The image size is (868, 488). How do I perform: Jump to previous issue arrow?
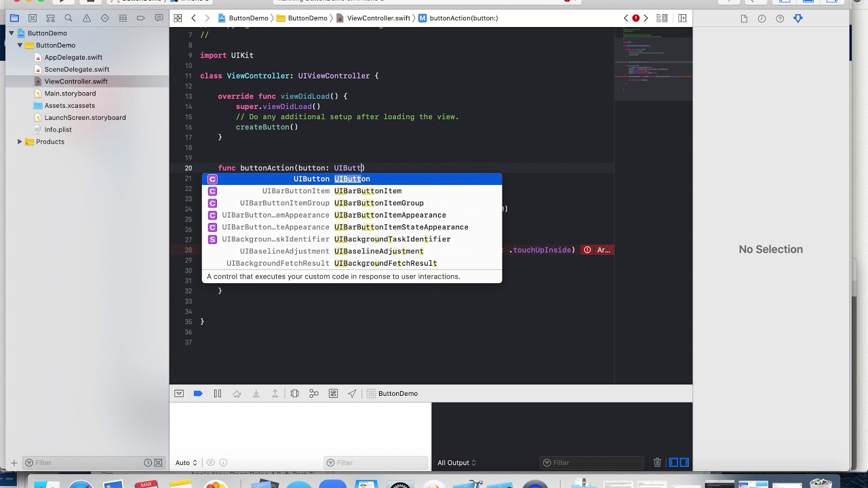coord(626,18)
